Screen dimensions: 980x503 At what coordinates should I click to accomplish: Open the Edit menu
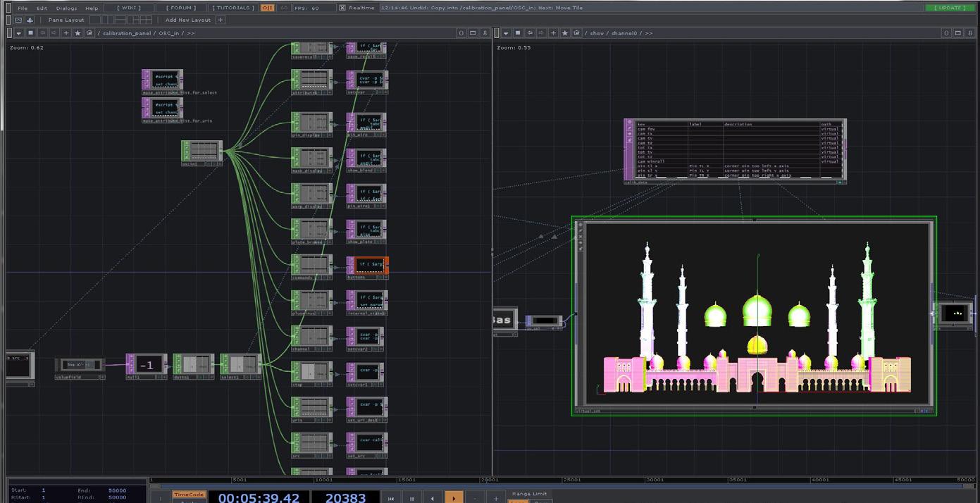point(42,8)
